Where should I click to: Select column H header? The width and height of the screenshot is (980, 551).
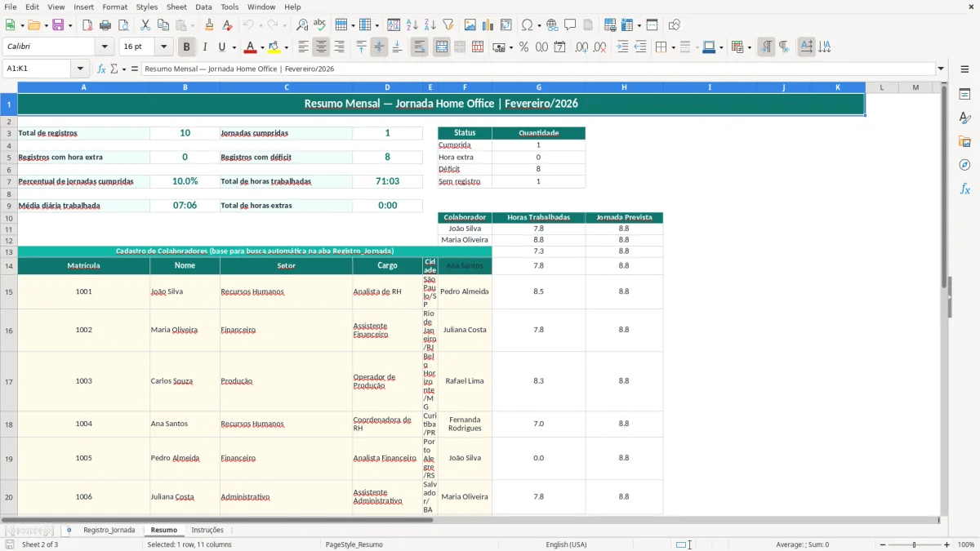[x=624, y=87]
